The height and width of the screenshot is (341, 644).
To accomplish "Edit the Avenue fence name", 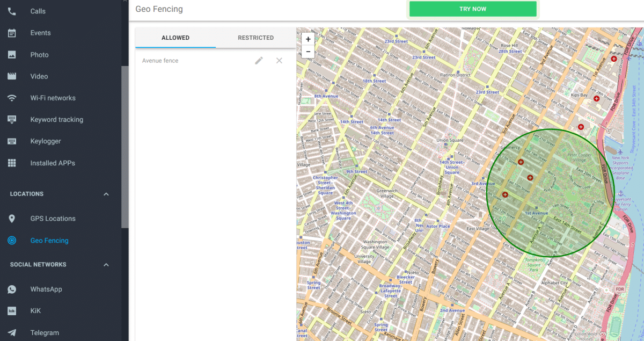I will point(259,61).
